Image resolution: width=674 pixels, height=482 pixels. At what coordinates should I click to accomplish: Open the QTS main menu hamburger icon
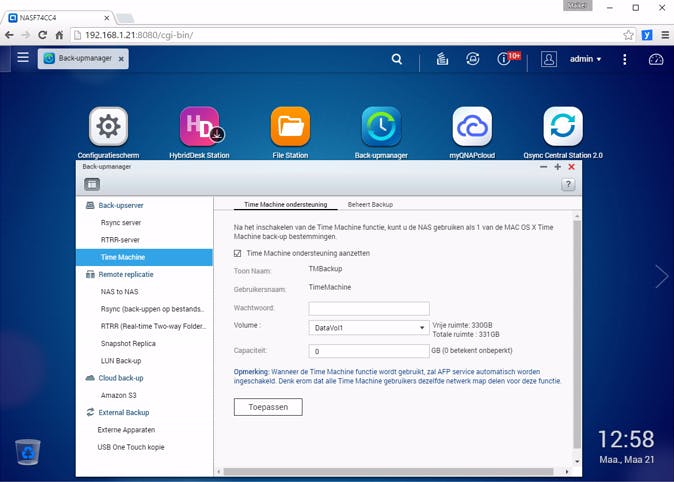pos(23,57)
